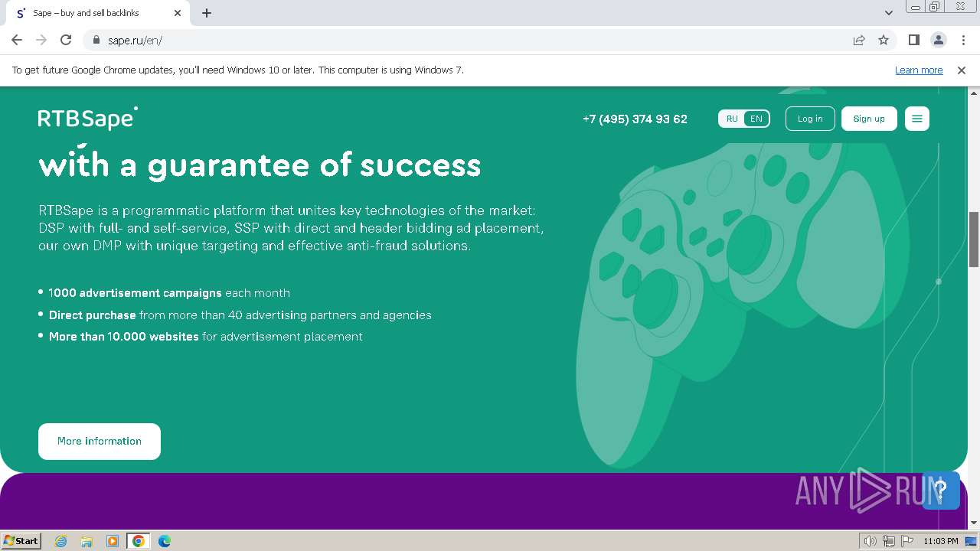The height and width of the screenshot is (551, 980).
Task: Reload the current page
Action: (x=66, y=40)
